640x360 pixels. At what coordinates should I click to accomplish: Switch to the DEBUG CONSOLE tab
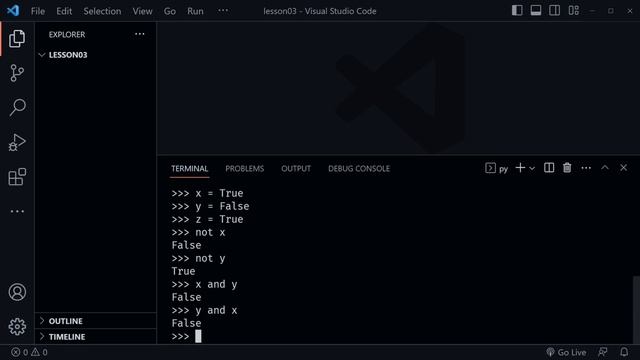(x=359, y=169)
